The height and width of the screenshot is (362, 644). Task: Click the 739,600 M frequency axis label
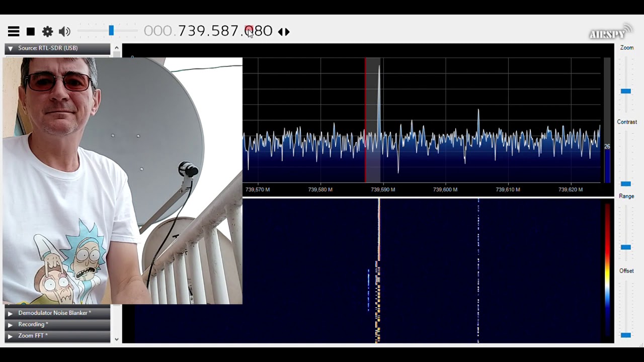[x=445, y=190]
